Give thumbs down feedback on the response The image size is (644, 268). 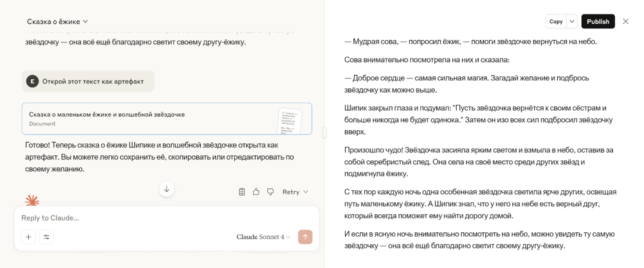point(270,192)
